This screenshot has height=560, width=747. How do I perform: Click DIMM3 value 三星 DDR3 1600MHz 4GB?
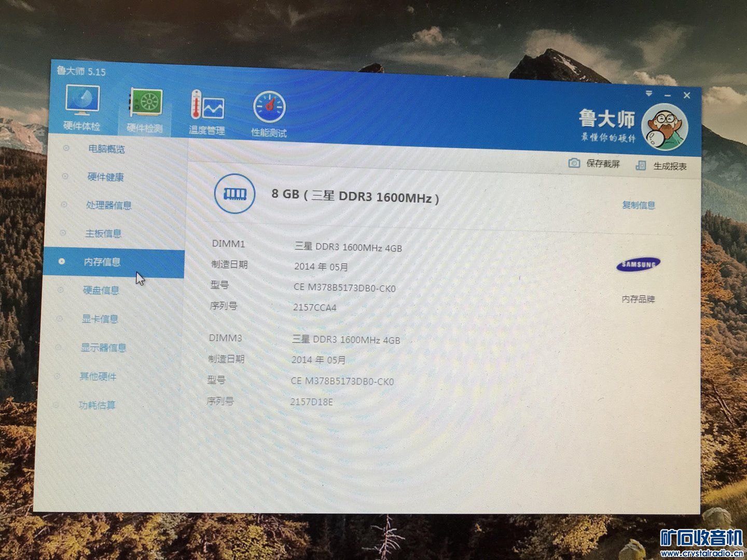346,340
